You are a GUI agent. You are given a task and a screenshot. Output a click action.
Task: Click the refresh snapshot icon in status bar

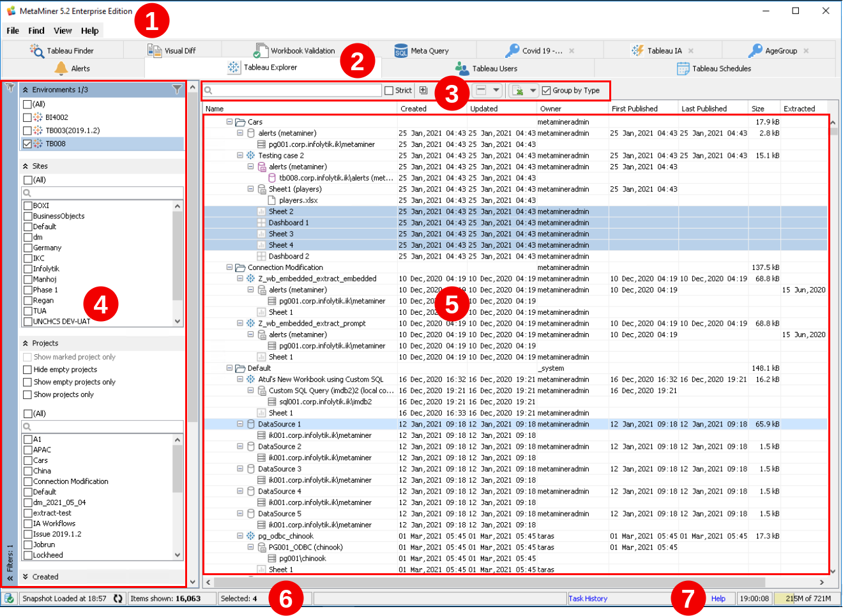pos(118,598)
